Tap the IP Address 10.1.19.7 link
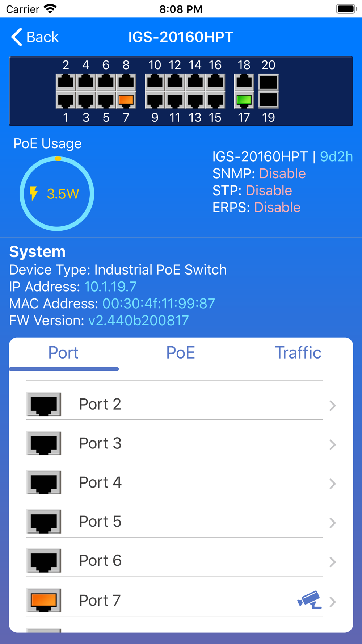Viewport: 362px width, 644px height. 110,287
